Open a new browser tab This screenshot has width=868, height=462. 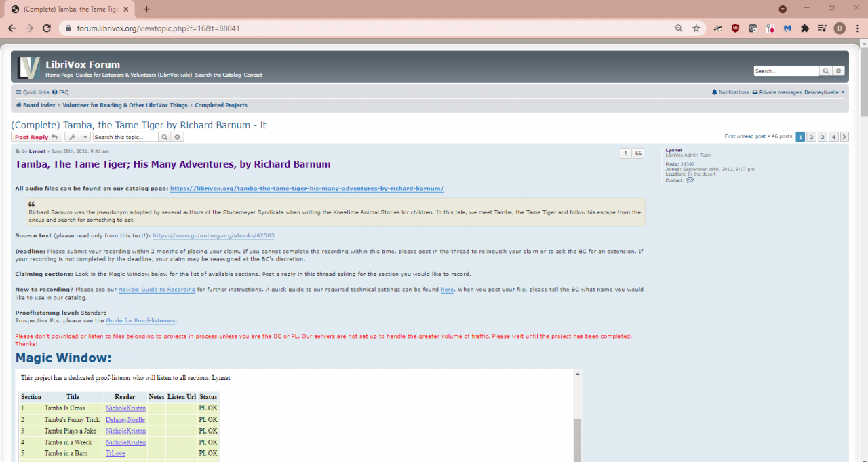coord(146,9)
